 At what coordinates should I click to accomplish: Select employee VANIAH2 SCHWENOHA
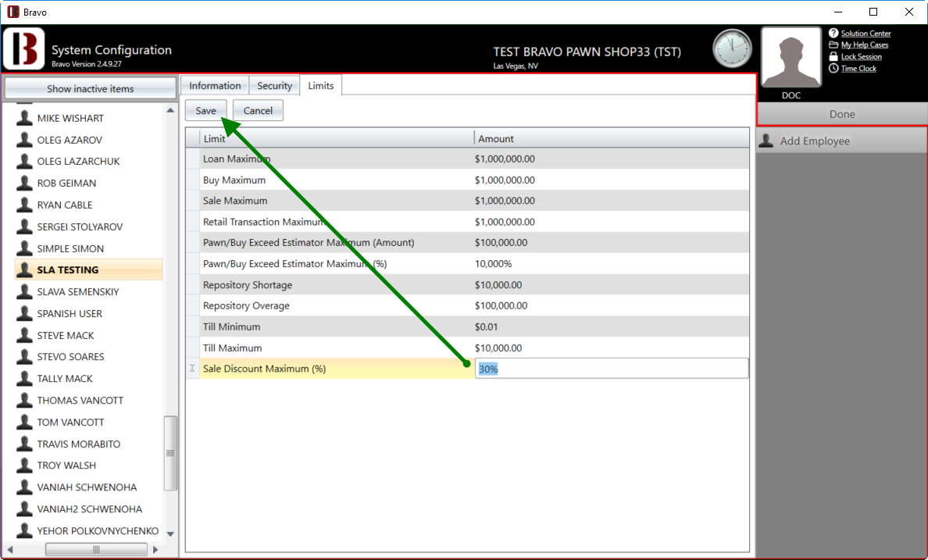tap(89, 509)
